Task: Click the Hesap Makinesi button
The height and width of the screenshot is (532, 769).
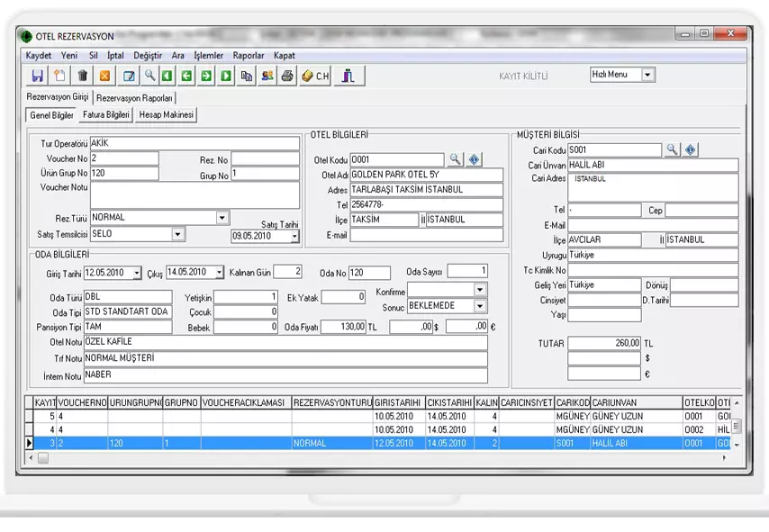Action: [x=166, y=115]
